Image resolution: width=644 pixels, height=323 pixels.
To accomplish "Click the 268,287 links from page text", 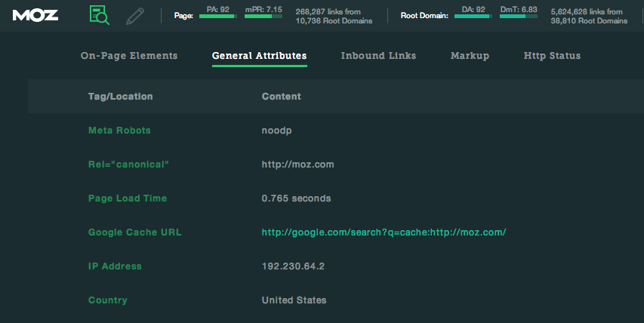I will 328,12.
